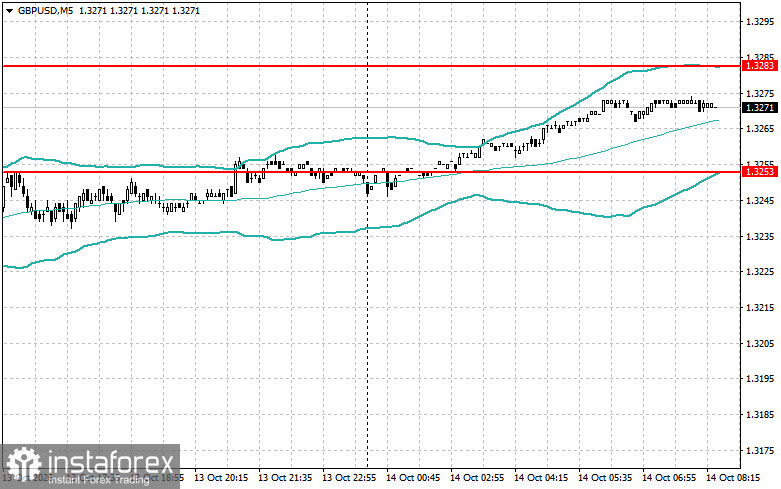Image resolution: width=781 pixels, height=489 pixels.
Task: Click the black 1.3271 current price label
Action: click(x=760, y=108)
